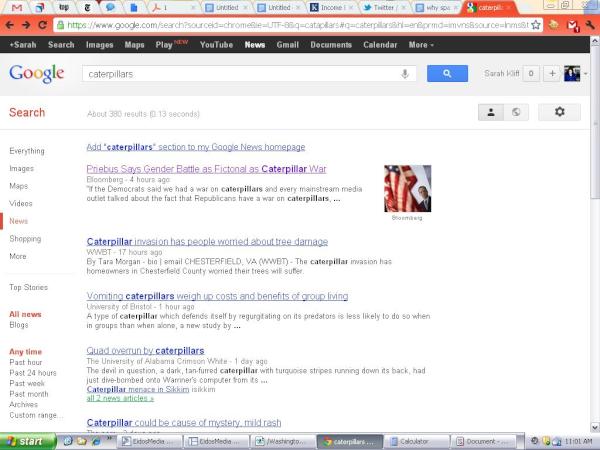Open the search settings gear
This screenshot has width=600, height=450.
click(x=559, y=112)
